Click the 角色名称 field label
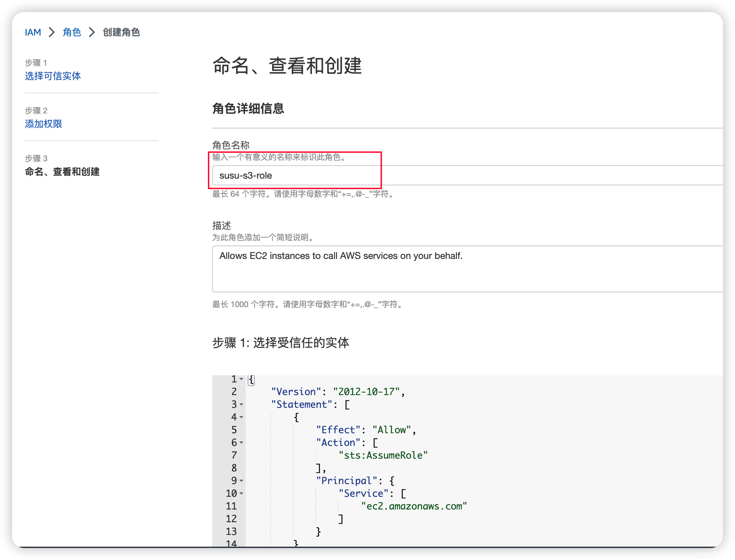 click(x=231, y=145)
